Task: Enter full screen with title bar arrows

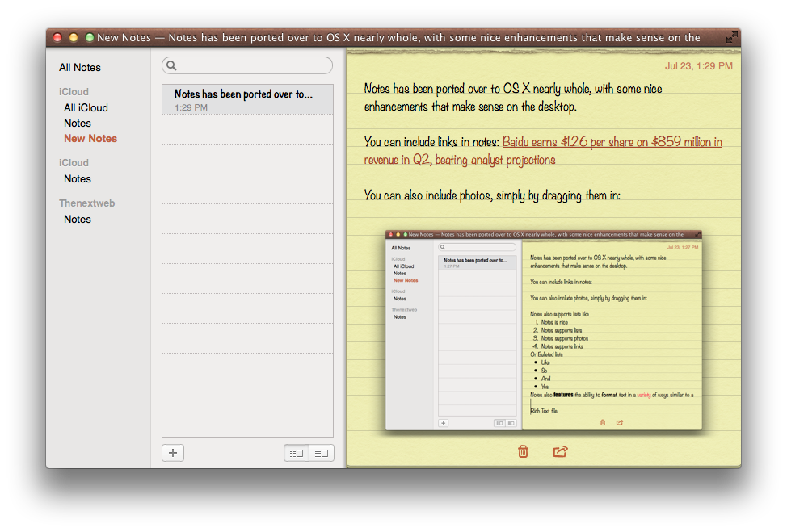Action: pos(732,37)
